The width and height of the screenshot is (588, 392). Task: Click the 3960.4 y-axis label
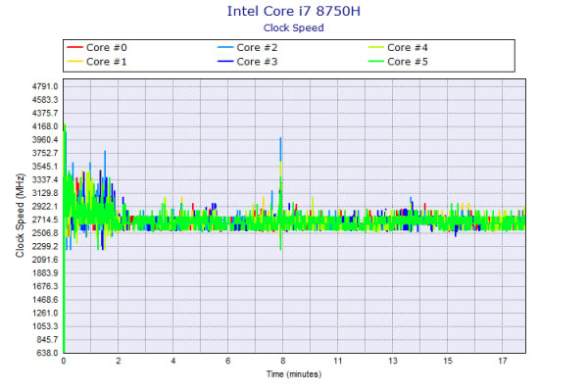click(45, 140)
